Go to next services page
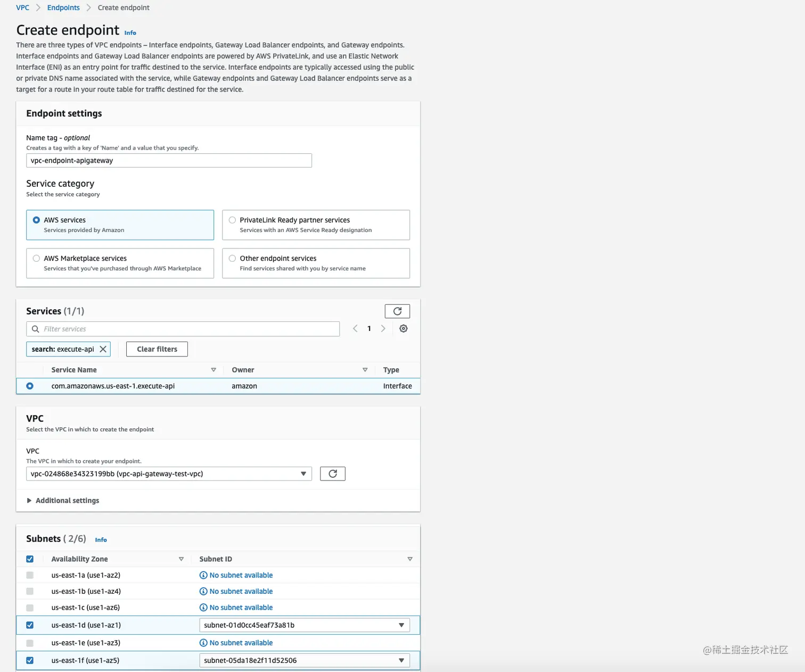 pos(383,329)
